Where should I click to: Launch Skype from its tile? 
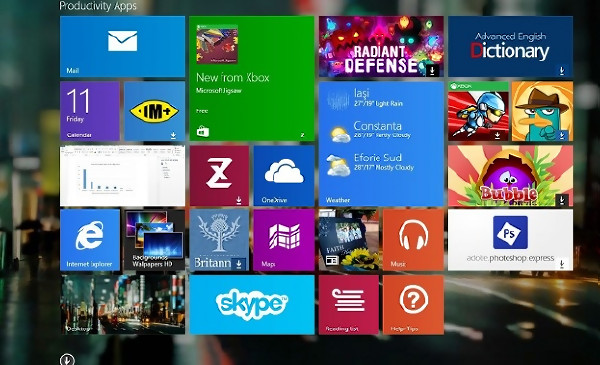pyautogui.click(x=252, y=305)
